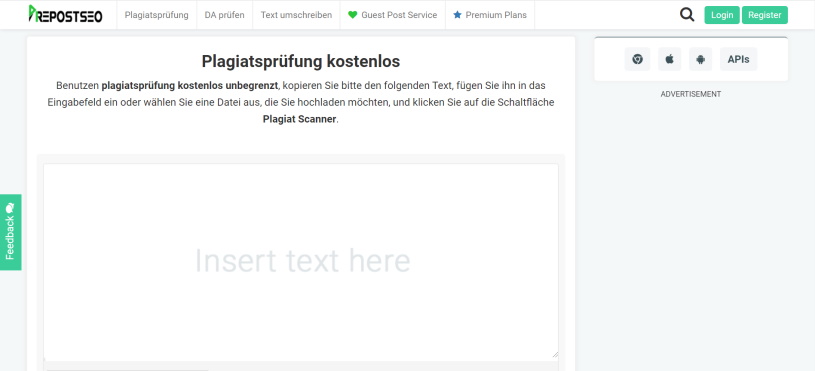Viewport: 815px width, 371px height.
Task: Open Plagiatsprüfung menu item
Action: [x=156, y=15]
